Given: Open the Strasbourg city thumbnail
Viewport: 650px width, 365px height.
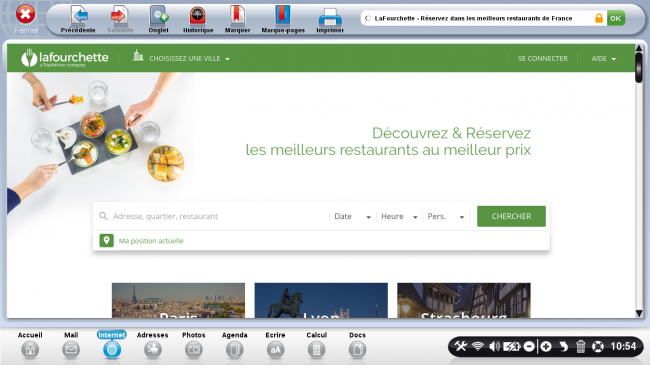Looking at the screenshot, I should (463, 300).
